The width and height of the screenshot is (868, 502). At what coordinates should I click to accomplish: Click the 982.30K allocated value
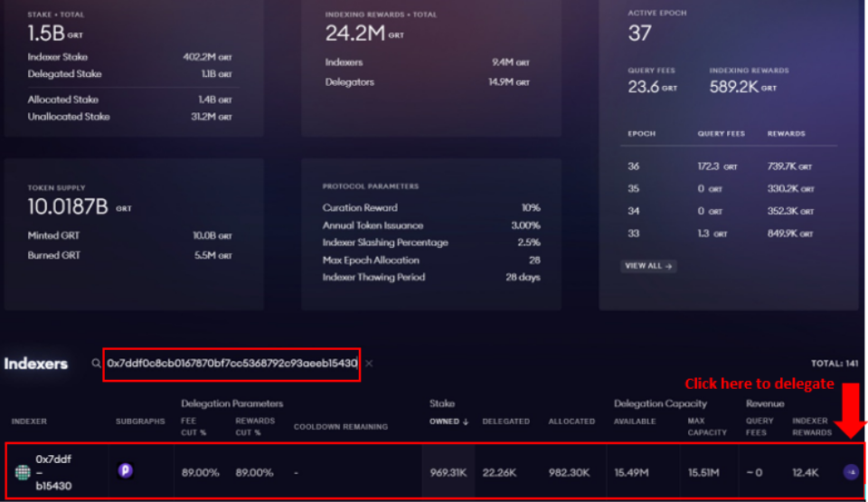[x=569, y=473]
